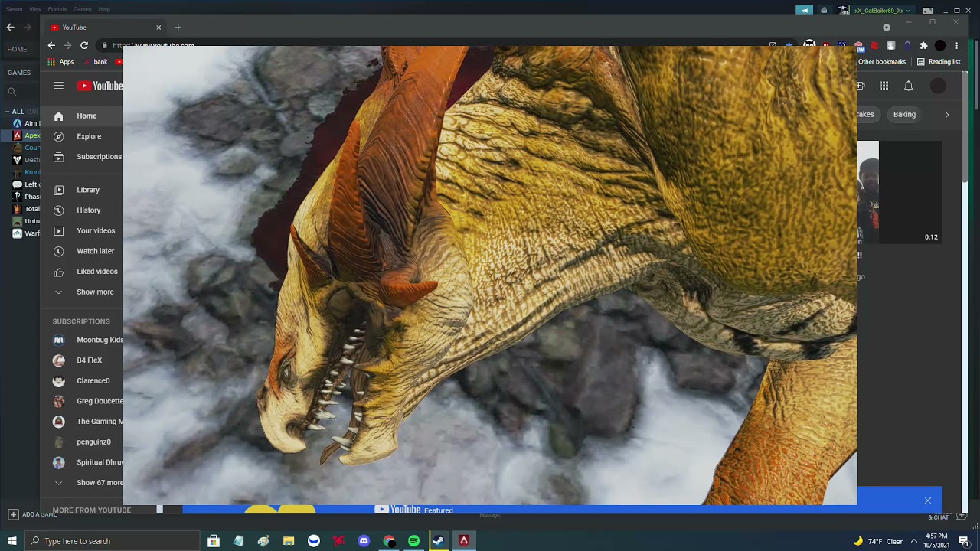Open the YouTube hamburger guide menu

point(58,86)
